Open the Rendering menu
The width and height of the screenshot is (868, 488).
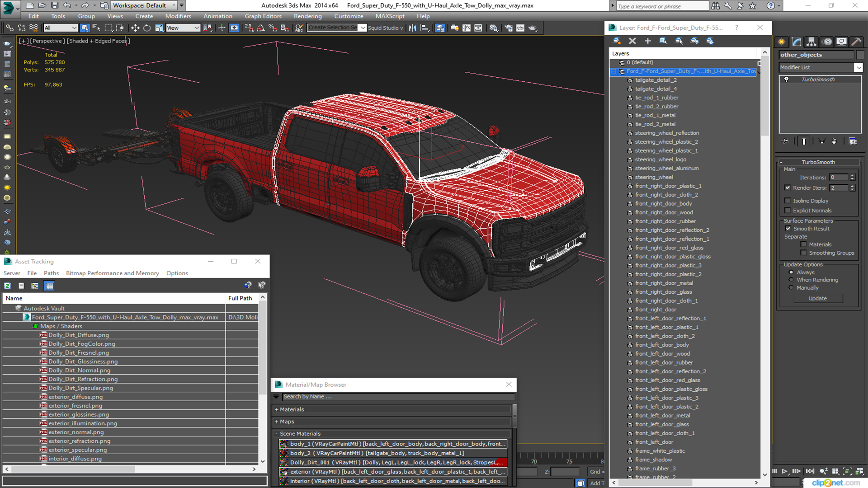click(x=307, y=16)
